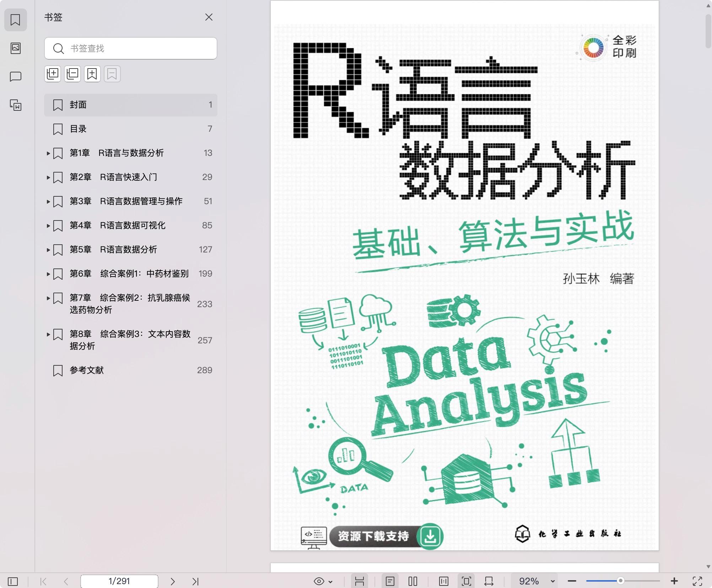The image size is (712, 588).
Task: Click actual size 1:1 icon
Action: tap(443, 581)
